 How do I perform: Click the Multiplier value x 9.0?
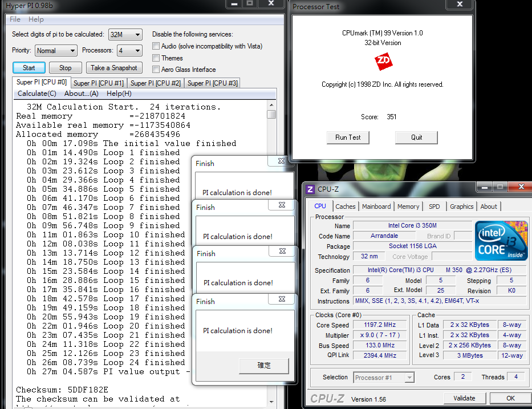[379, 335]
